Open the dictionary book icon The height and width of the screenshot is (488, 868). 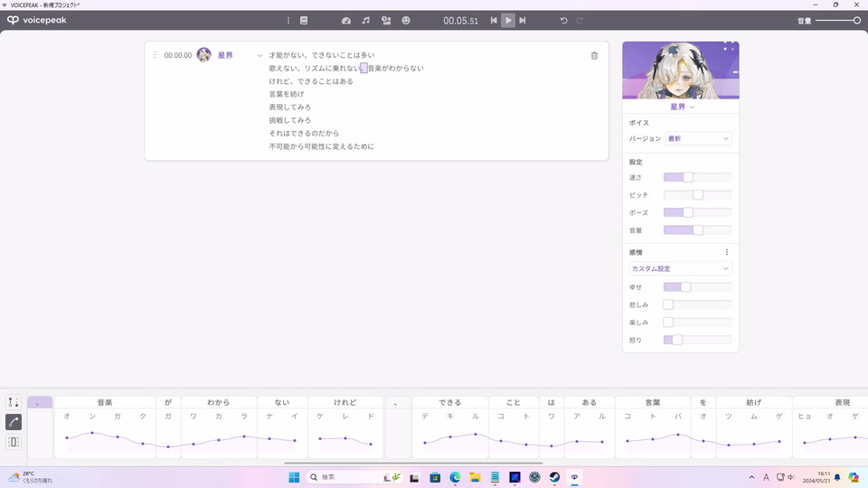point(304,21)
